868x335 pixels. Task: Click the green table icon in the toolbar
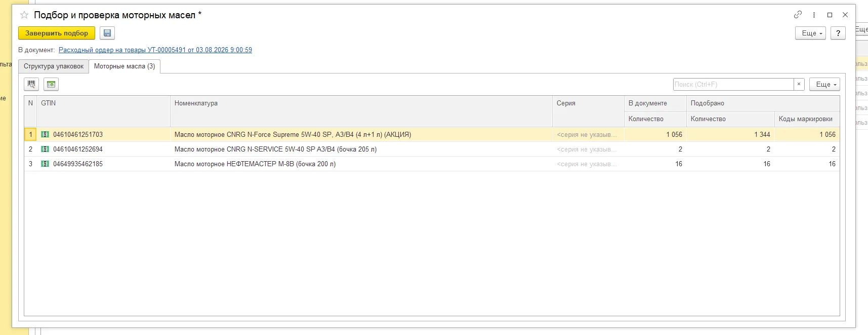tap(51, 84)
